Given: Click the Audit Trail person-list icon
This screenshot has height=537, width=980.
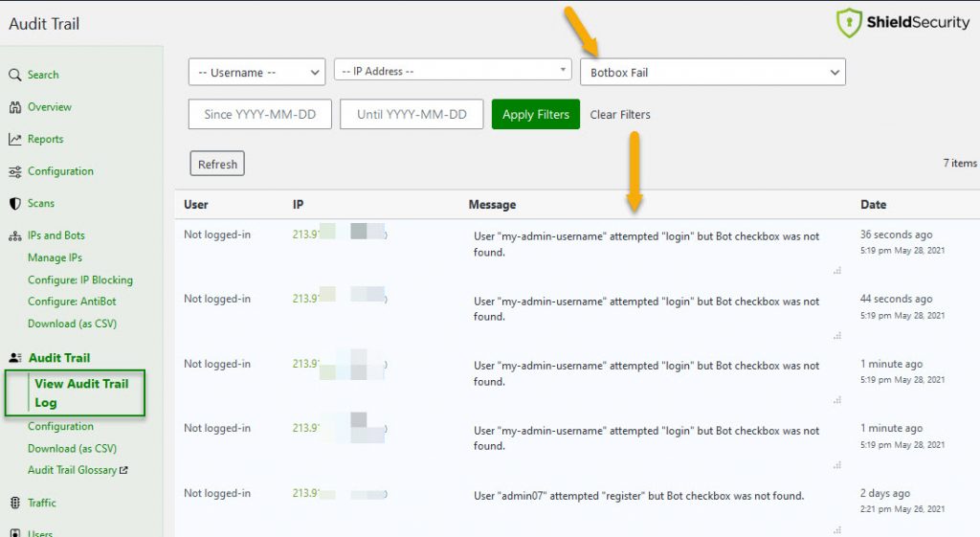Looking at the screenshot, I should [15, 358].
